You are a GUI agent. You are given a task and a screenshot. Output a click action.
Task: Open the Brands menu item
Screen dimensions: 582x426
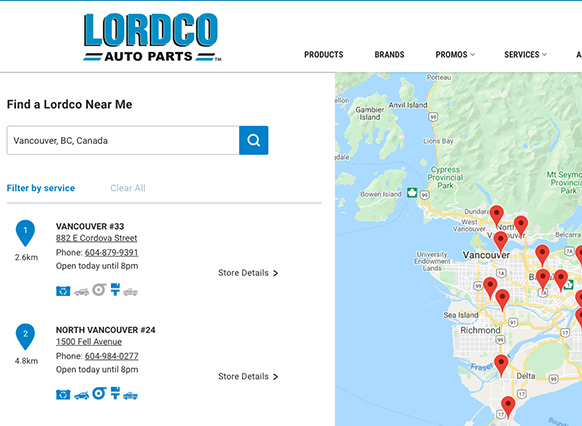389,55
